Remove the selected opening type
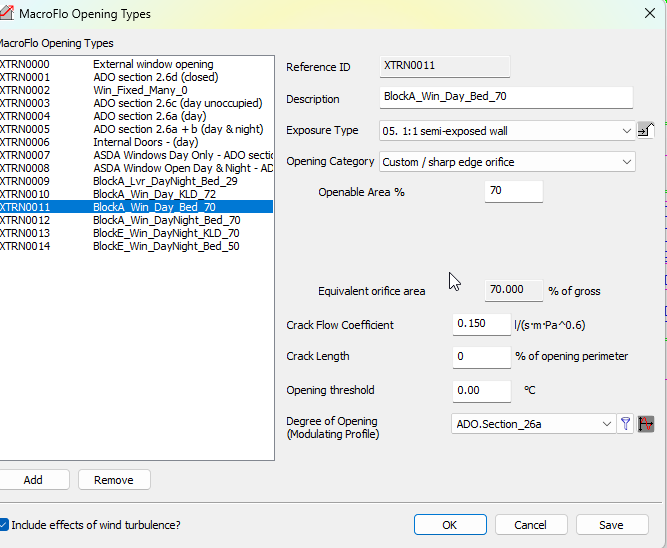 click(114, 480)
